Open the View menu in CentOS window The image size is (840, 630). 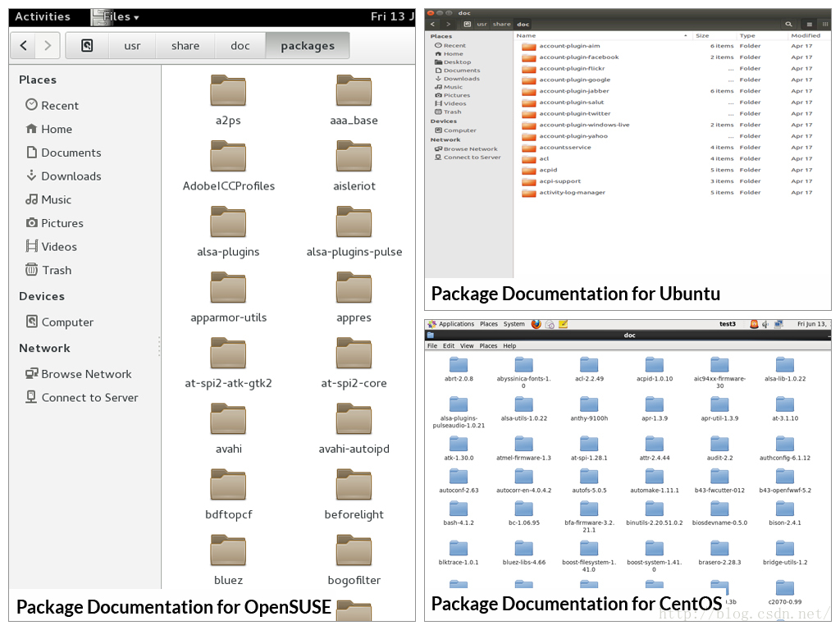pos(467,346)
